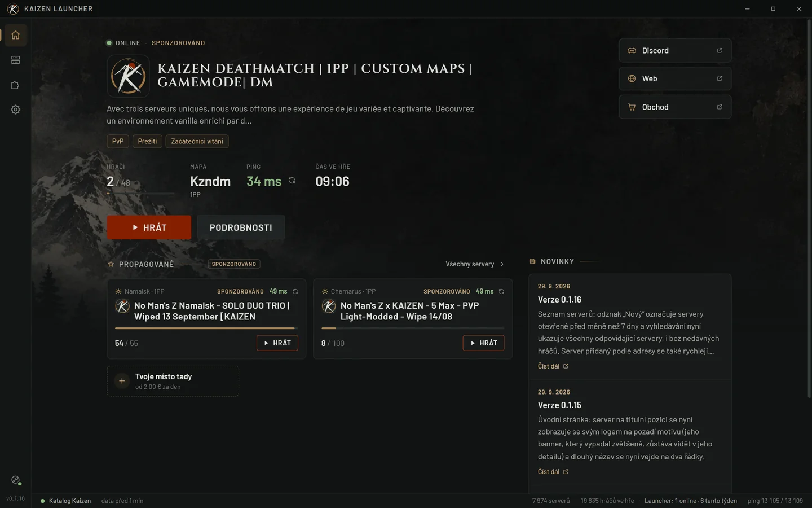Click the Katalog Kaizen status indicator

(65, 501)
